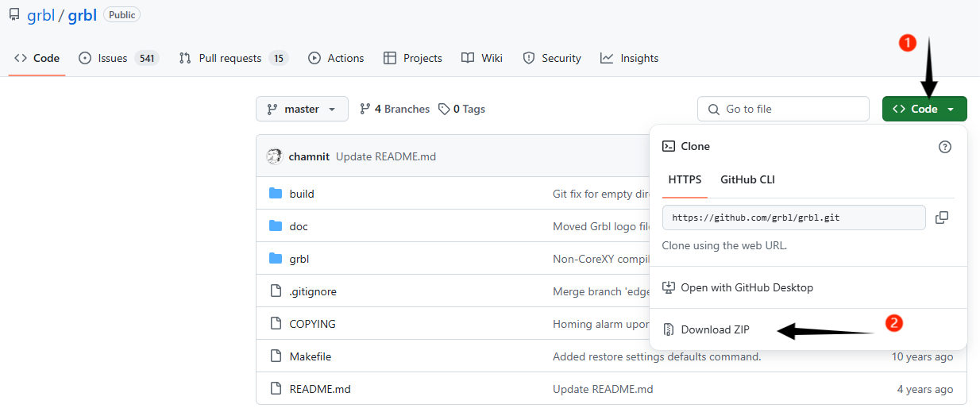
Task: Expand the master branch dropdown
Action: (x=302, y=109)
